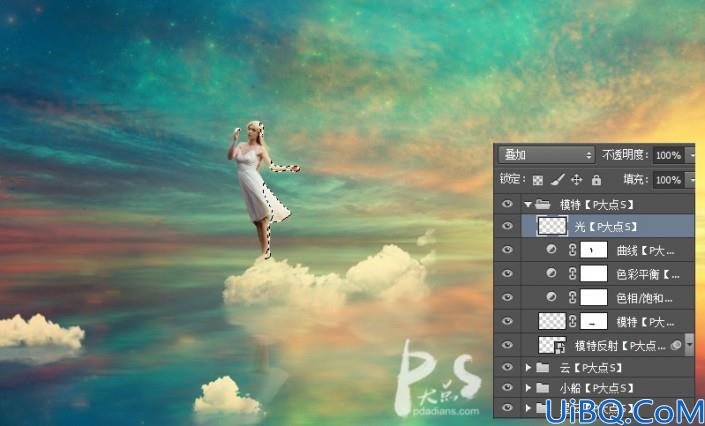705x426 pixels.
Task: Click the mask link icon on 色相/饱和 layer
Action: 572,297
